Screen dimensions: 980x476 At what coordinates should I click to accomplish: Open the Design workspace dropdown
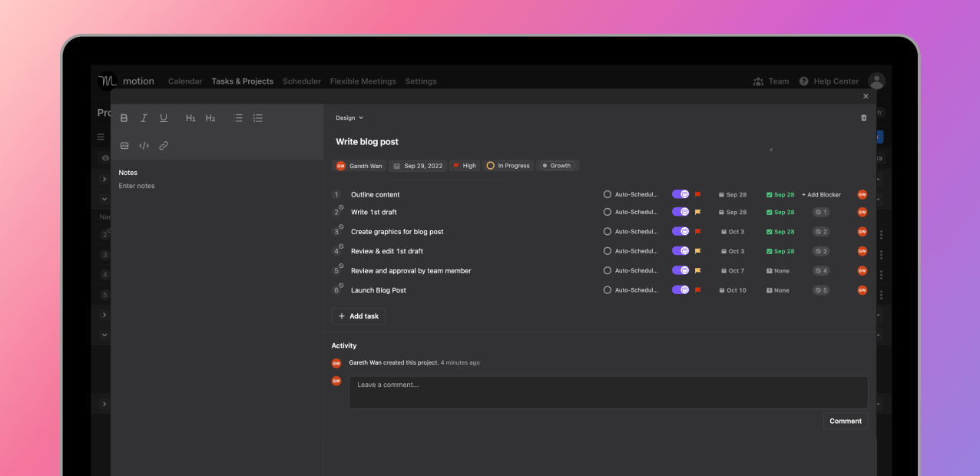tap(349, 117)
